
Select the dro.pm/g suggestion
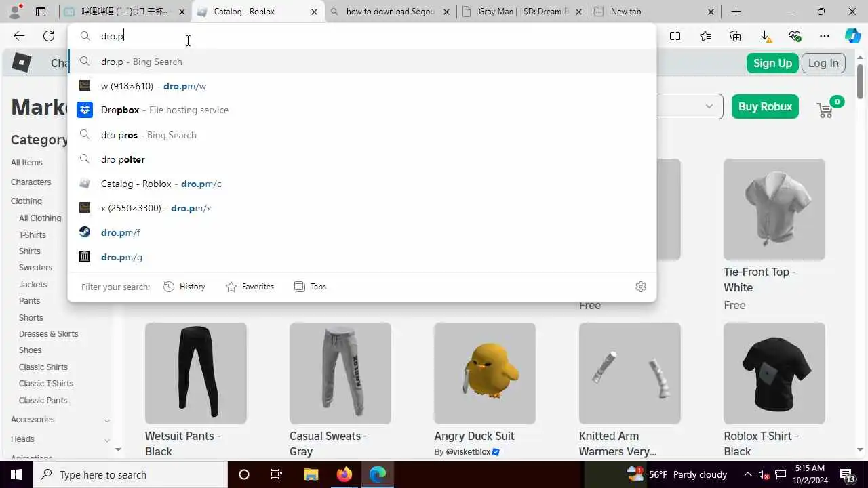click(x=362, y=257)
